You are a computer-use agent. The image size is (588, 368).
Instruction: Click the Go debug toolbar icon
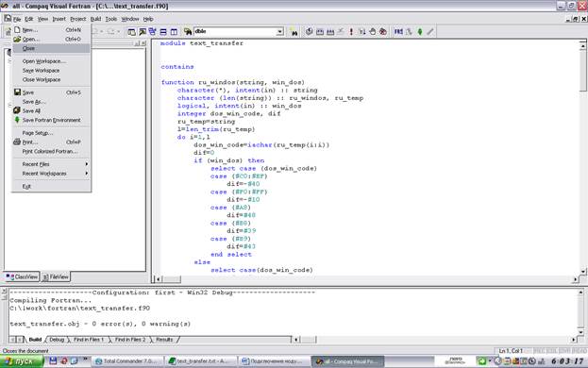tap(361, 32)
